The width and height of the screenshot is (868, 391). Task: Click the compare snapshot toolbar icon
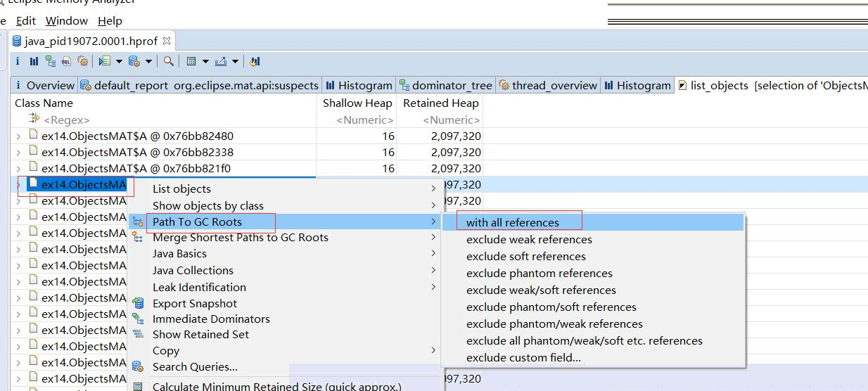(x=255, y=61)
